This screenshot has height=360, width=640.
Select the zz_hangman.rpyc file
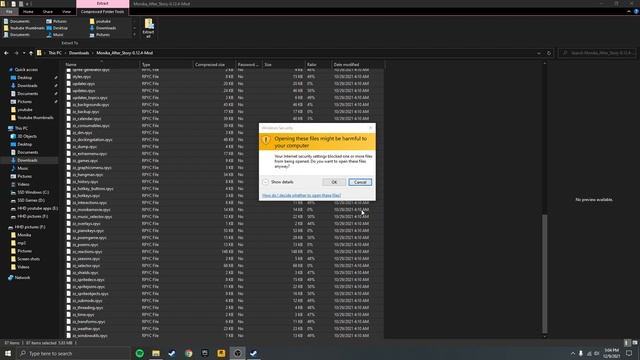(x=87, y=175)
